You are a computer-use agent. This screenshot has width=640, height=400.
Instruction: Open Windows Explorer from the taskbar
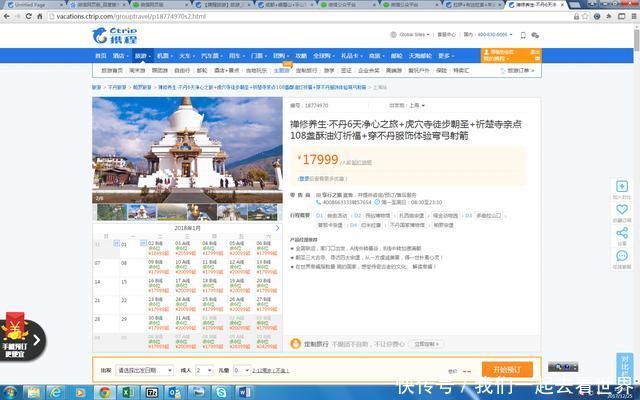point(34,393)
